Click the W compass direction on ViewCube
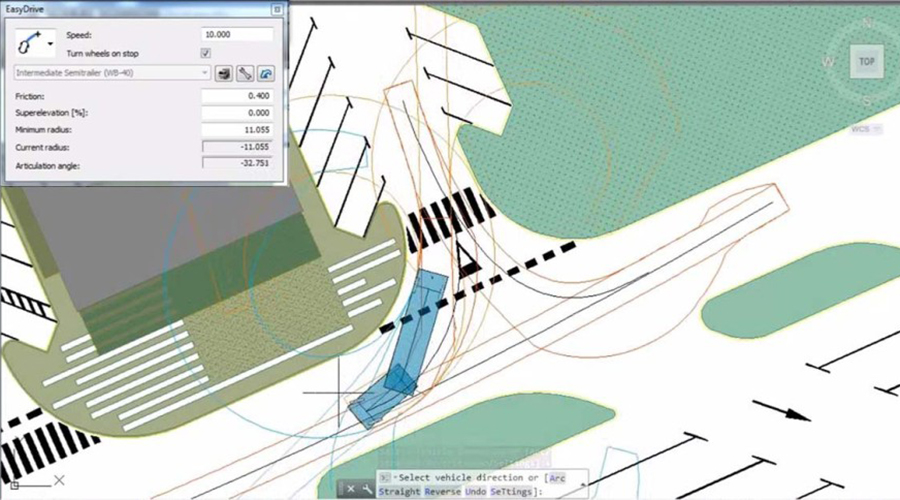The width and height of the screenshot is (900, 500). [x=828, y=61]
